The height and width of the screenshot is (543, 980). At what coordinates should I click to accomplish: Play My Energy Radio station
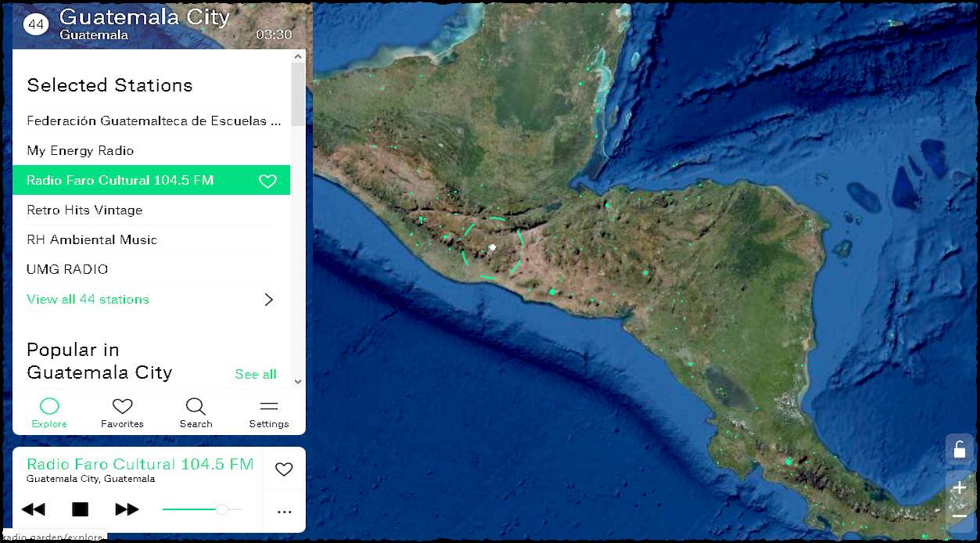(81, 150)
